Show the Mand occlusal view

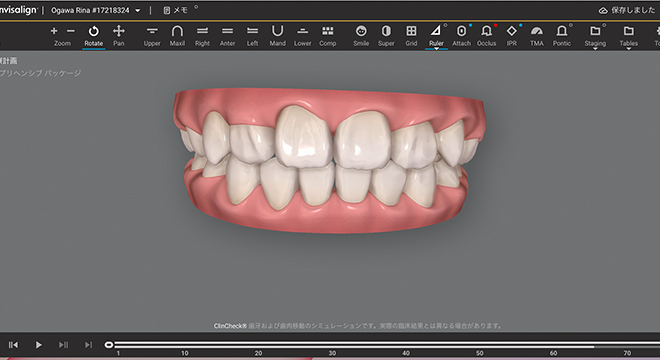(277, 36)
